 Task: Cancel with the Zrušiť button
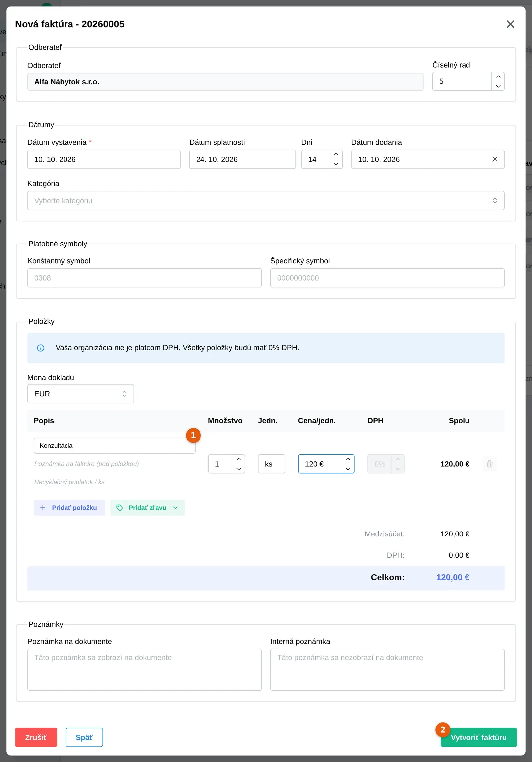[36, 737]
